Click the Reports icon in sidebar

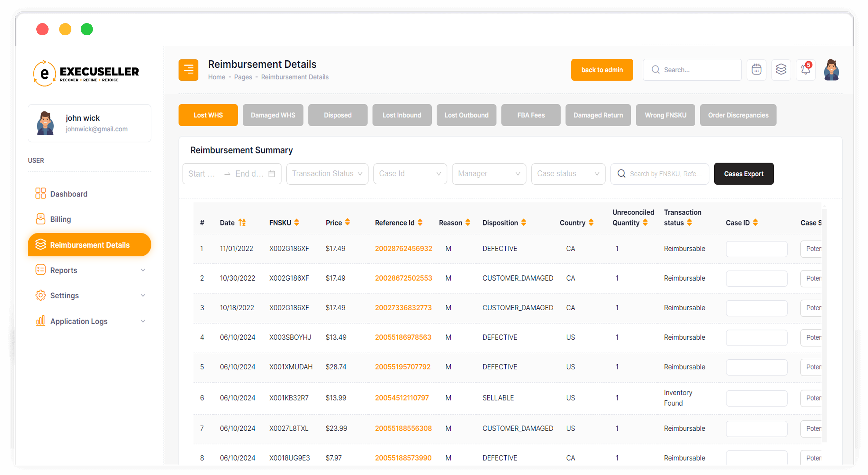(41, 270)
